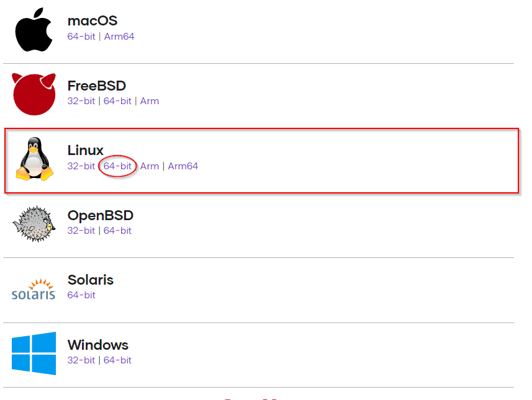Click the circled Linux 64-bit link
Viewport: 532px width, 400px height.
(x=117, y=166)
